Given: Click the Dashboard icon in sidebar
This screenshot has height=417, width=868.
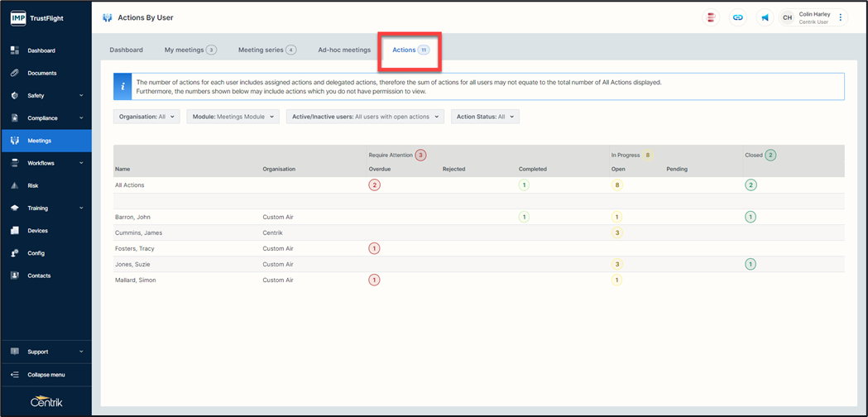Looking at the screenshot, I should click(x=15, y=50).
